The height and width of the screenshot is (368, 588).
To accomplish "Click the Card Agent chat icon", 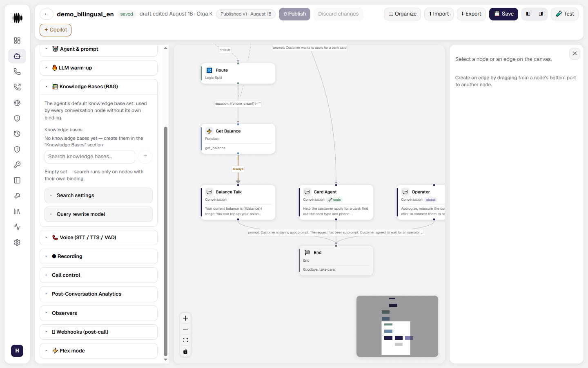I will pos(307,192).
